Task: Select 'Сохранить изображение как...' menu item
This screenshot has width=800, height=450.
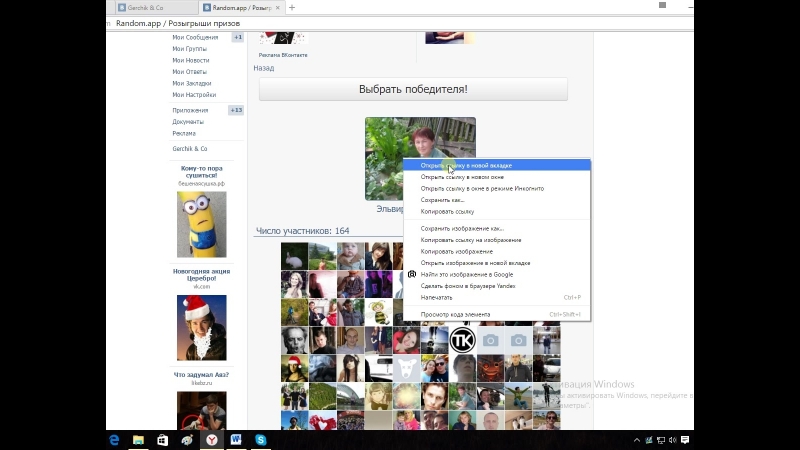Action: [462, 228]
